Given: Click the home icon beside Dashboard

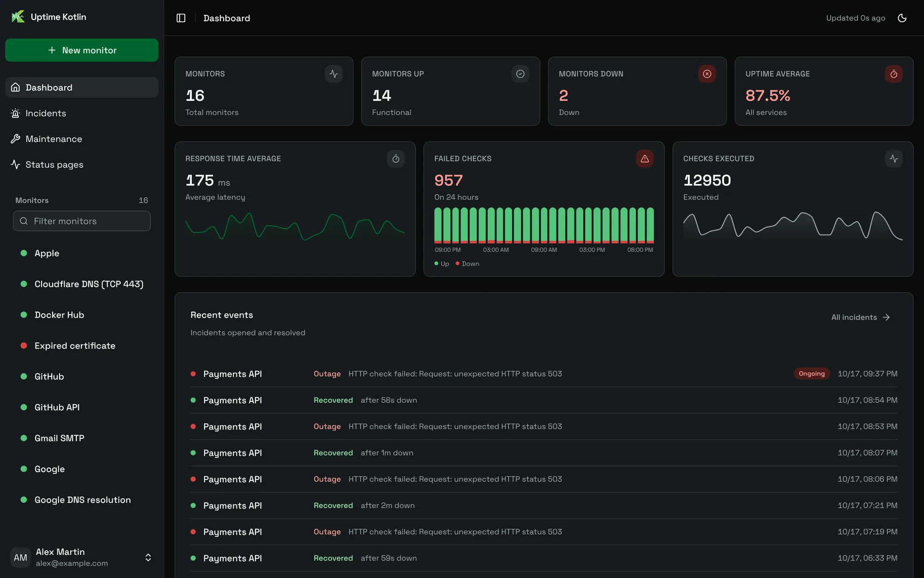Looking at the screenshot, I should [15, 87].
